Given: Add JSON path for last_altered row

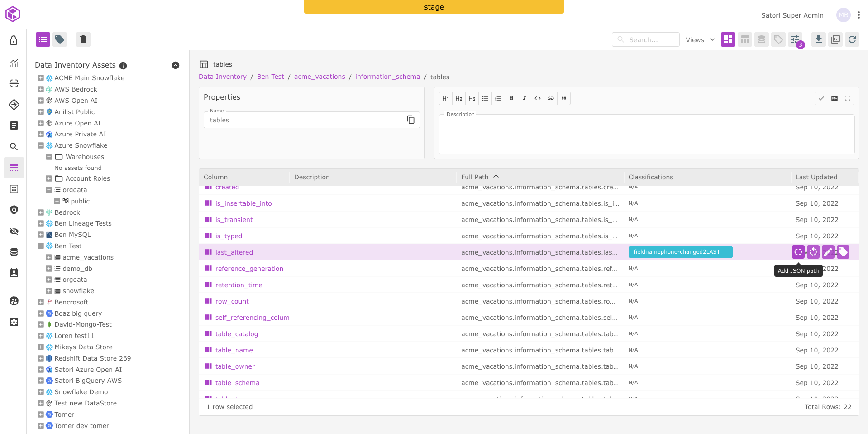Looking at the screenshot, I should (x=798, y=252).
